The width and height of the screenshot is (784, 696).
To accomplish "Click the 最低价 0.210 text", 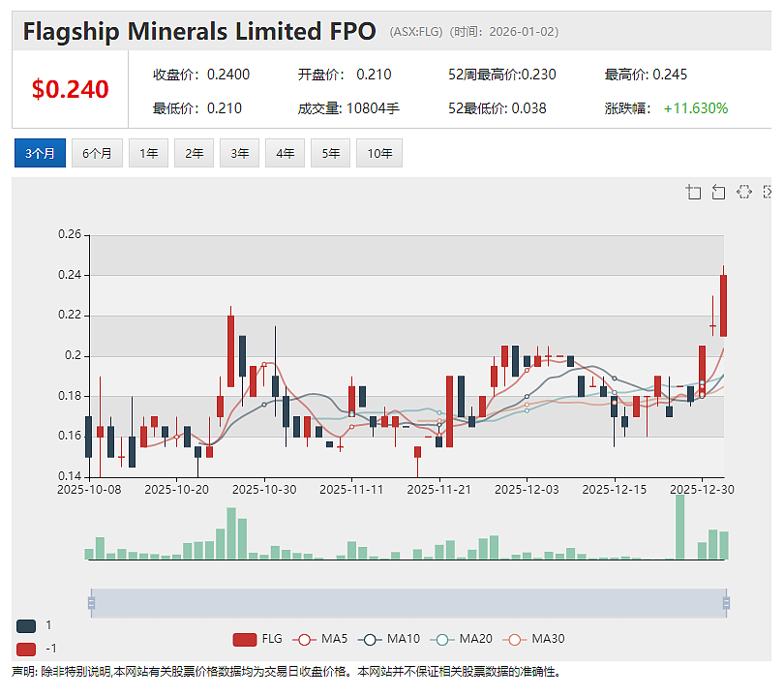I will coord(197,108).
